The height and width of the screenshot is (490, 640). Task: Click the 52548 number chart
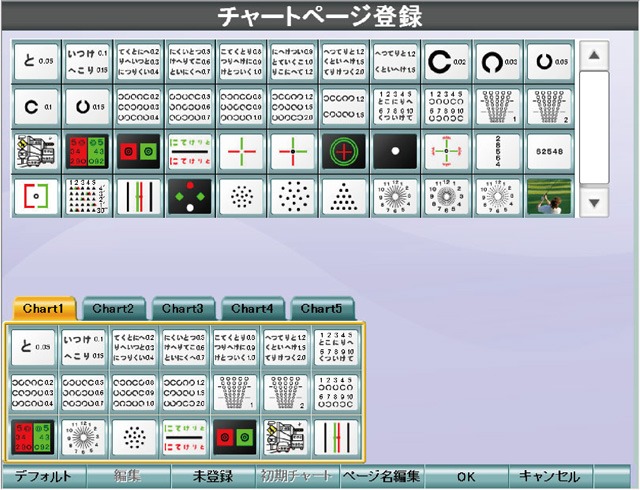coord(549,151)
